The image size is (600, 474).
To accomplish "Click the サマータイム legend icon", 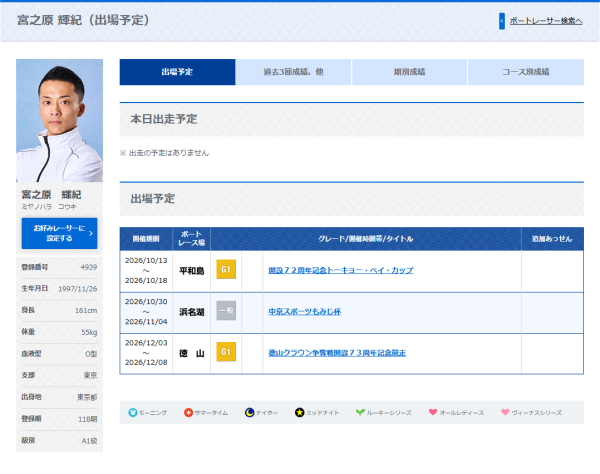I will tap(188, 412).
